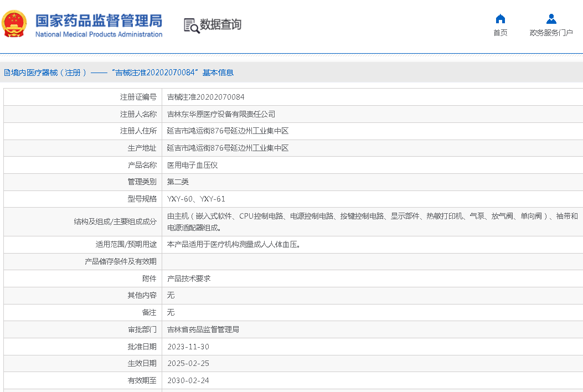Click product name 医用电子血压仪
Screen dimensions: 583x392
coord(192,165)
